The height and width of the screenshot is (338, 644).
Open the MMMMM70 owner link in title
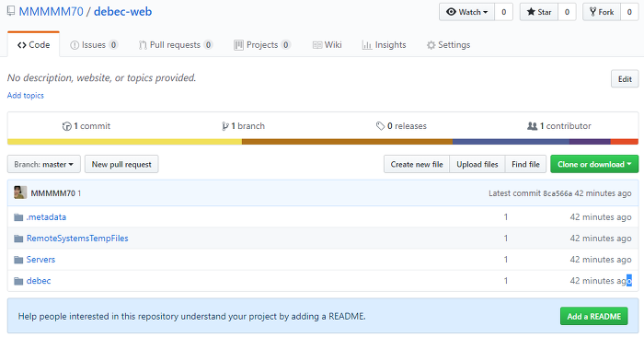tap(51, 12)
